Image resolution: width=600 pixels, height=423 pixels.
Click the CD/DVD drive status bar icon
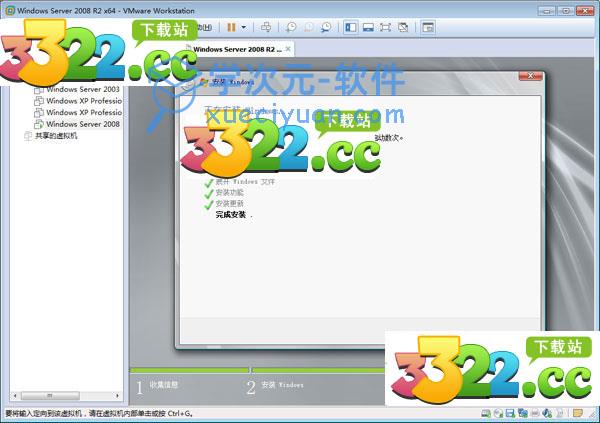[498, 413]
